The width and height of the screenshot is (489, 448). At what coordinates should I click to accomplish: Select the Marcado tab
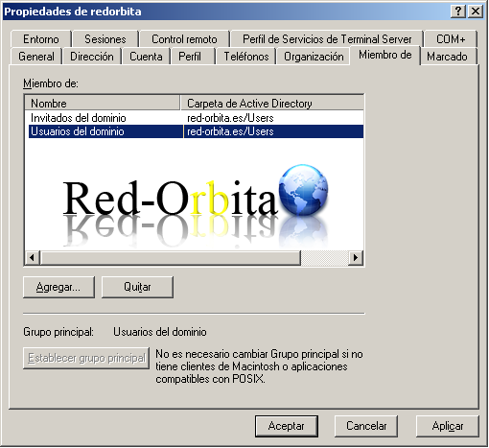(447, 57)
